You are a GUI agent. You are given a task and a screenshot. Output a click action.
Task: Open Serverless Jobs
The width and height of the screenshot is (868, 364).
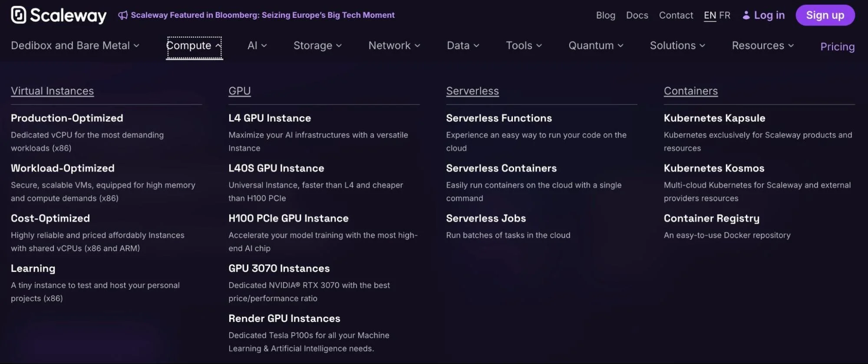point(486,218)
